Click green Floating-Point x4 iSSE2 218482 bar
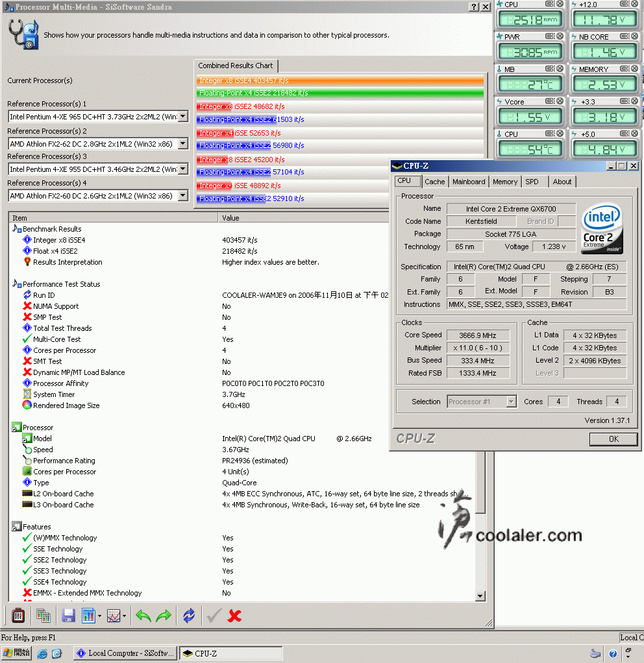 pos(340,93)
